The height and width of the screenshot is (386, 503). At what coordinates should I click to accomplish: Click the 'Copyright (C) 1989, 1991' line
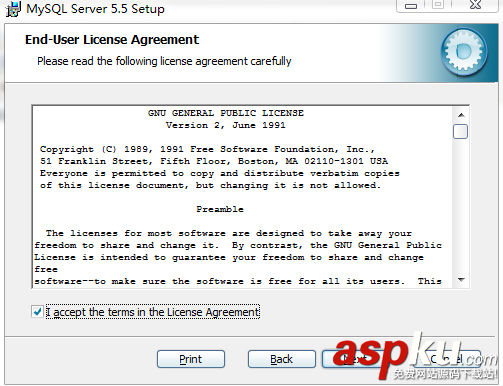(x=207, y=149)
